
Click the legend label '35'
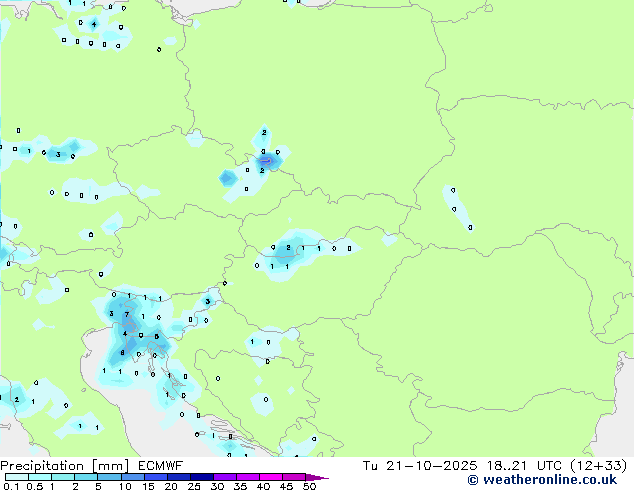(x=240, y=486)
